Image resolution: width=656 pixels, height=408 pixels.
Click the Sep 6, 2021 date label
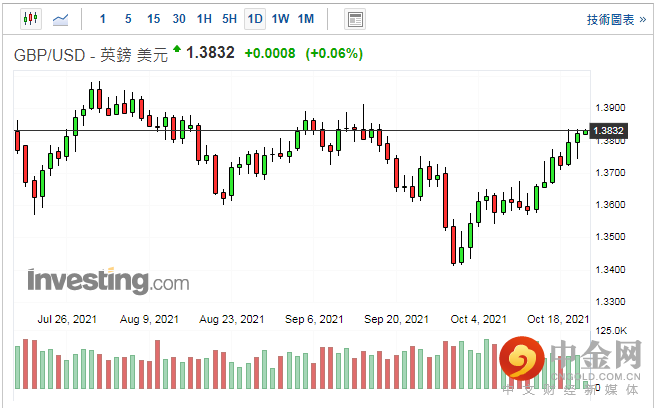pyautogui.click(x=314, y=319)
